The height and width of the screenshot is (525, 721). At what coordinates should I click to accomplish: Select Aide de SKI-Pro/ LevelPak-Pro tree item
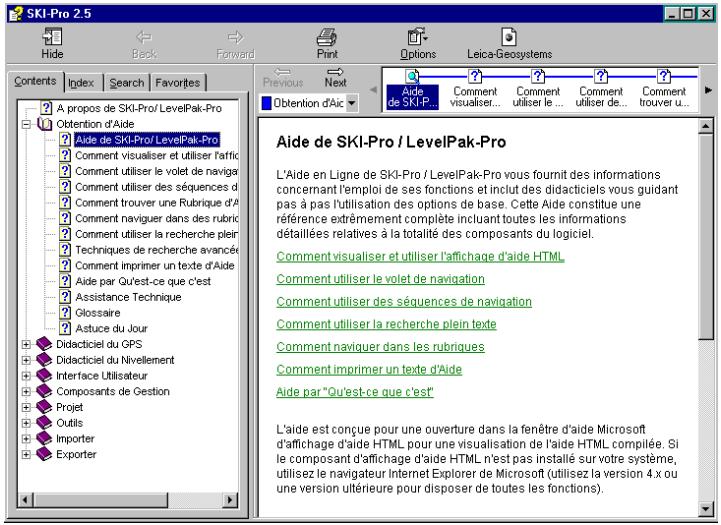point(147,139)
